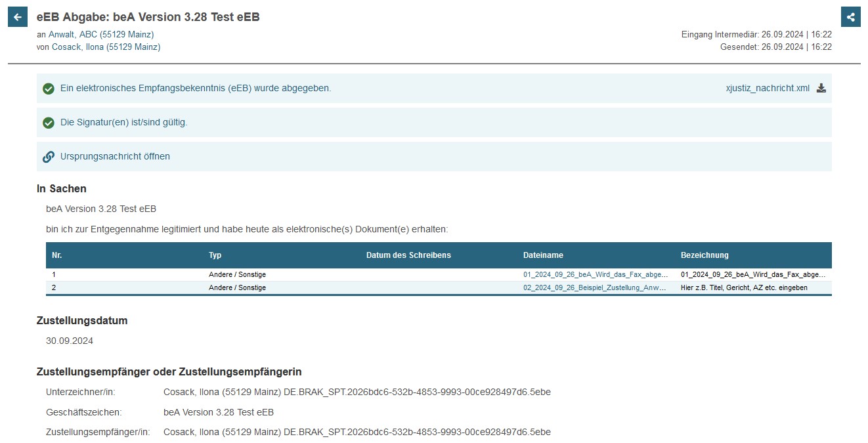Click the Typ column header

click(x=215, y=255)
